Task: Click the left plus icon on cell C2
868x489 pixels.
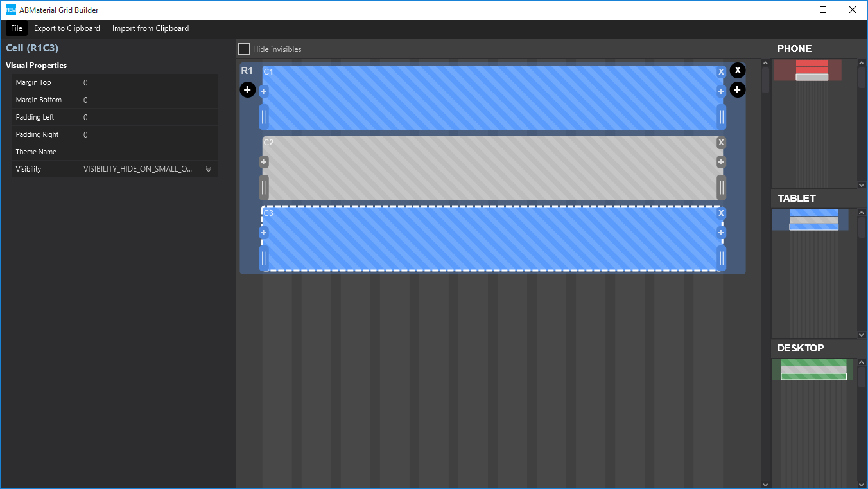Action: (x=263, y=162)
